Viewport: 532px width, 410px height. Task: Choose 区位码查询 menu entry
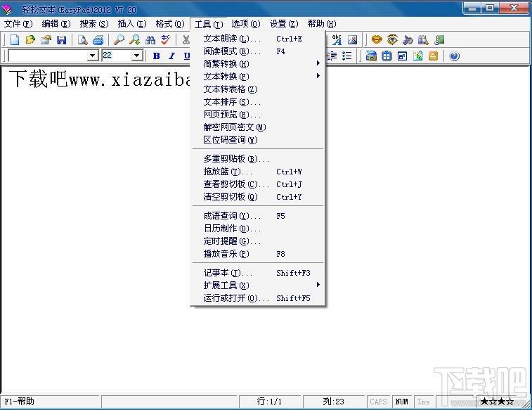click(258, 139)
